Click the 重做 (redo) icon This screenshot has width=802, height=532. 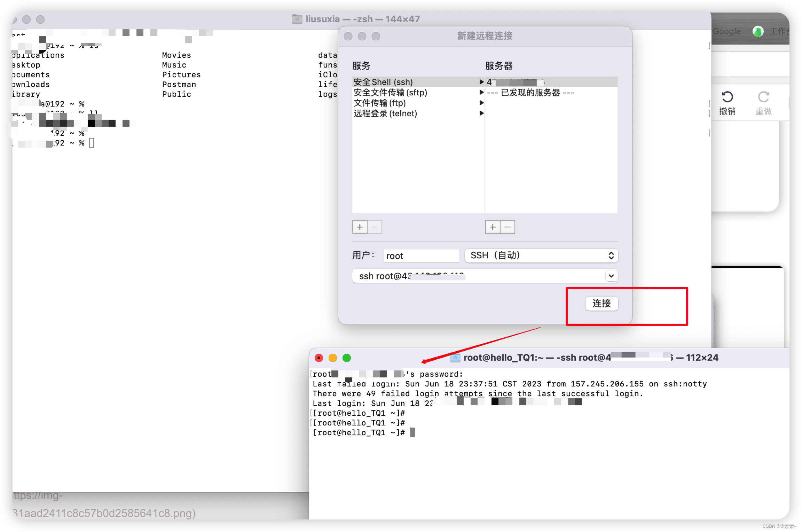tap(764, 97)
